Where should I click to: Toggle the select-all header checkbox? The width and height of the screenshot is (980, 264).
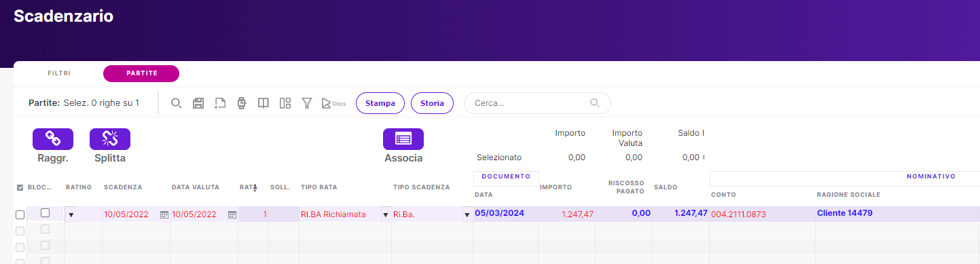(20, 187)
